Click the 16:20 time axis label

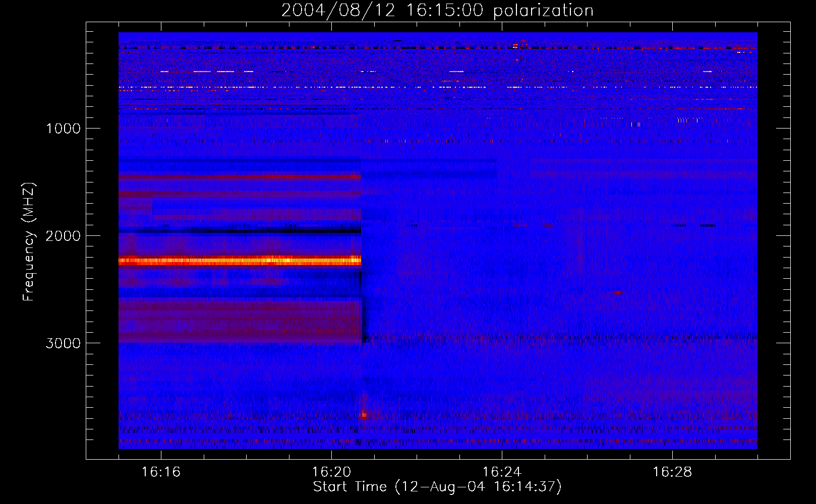pyautogui.click(x=331, y=472)
